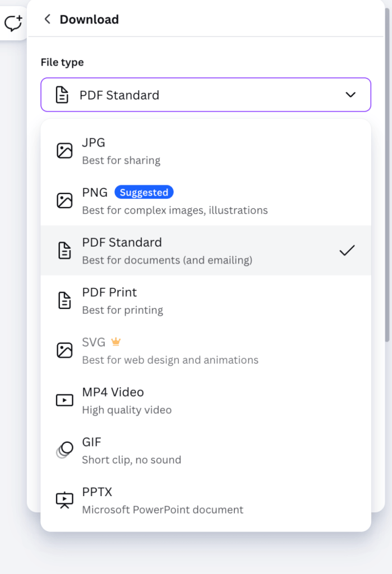Select the JPG image icon

click(x=64, y=150)
